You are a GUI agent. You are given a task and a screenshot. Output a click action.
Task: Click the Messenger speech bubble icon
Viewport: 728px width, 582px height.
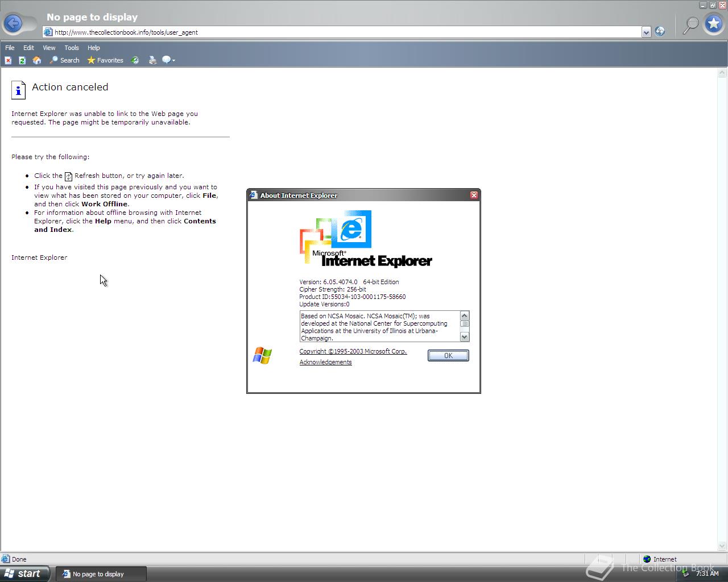point(167,60)
